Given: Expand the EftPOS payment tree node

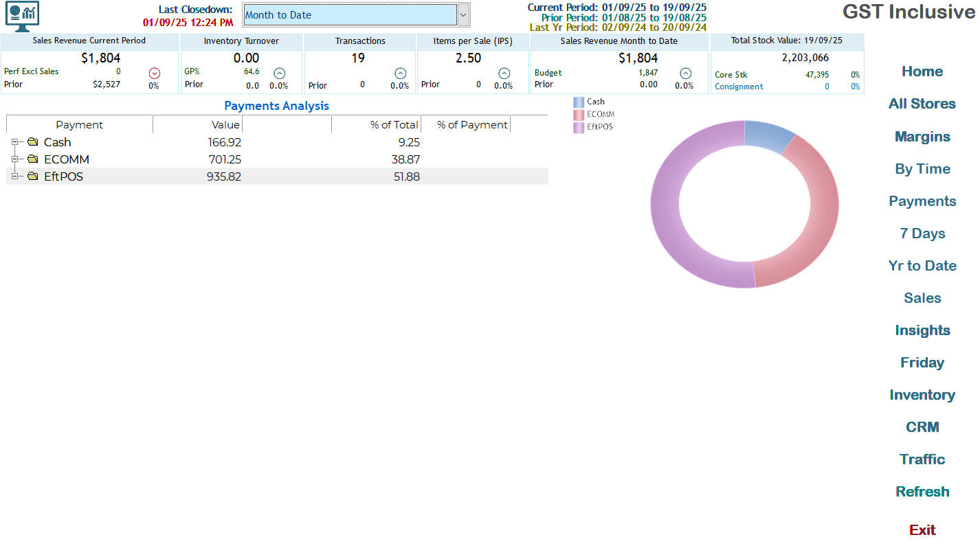Looking at the screenshot, I should 14,177.
